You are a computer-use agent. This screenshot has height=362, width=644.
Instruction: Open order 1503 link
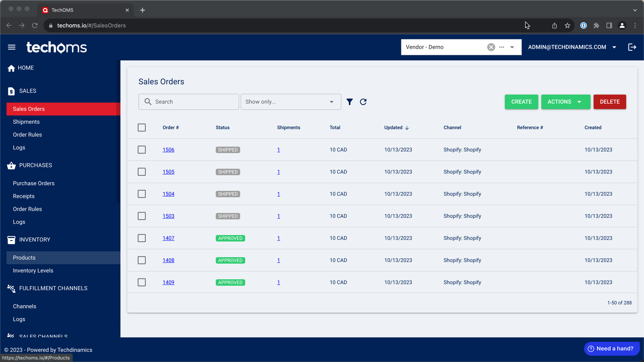pyautogui.click(x=168, y=216)
